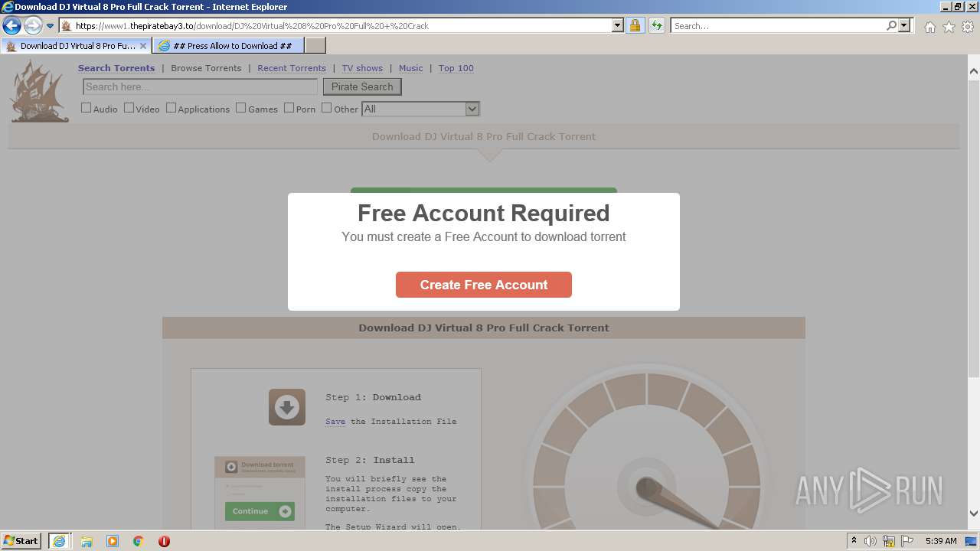Click the security lock icon
The height and width of the screenshot is (551, 980).
tap(635, 25)
